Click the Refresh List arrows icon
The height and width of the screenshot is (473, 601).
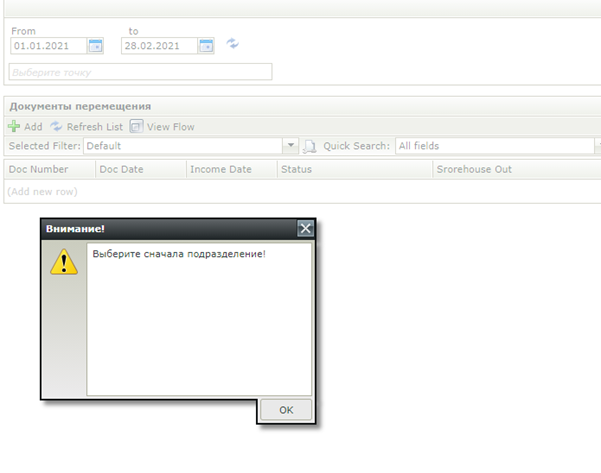tap(56, 126)
